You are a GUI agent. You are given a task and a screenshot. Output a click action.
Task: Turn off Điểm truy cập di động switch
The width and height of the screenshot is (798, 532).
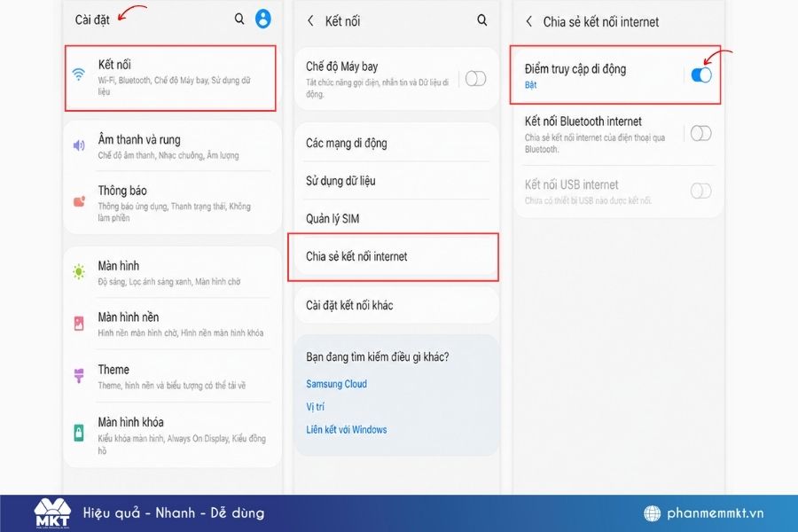tap(700, 74)
